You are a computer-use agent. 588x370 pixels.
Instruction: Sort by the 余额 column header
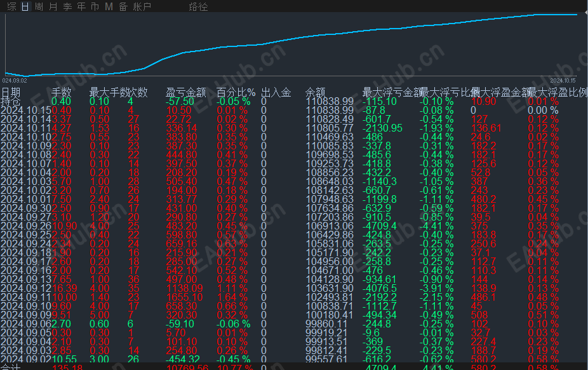pyautogui.click(x=316, y=92)
